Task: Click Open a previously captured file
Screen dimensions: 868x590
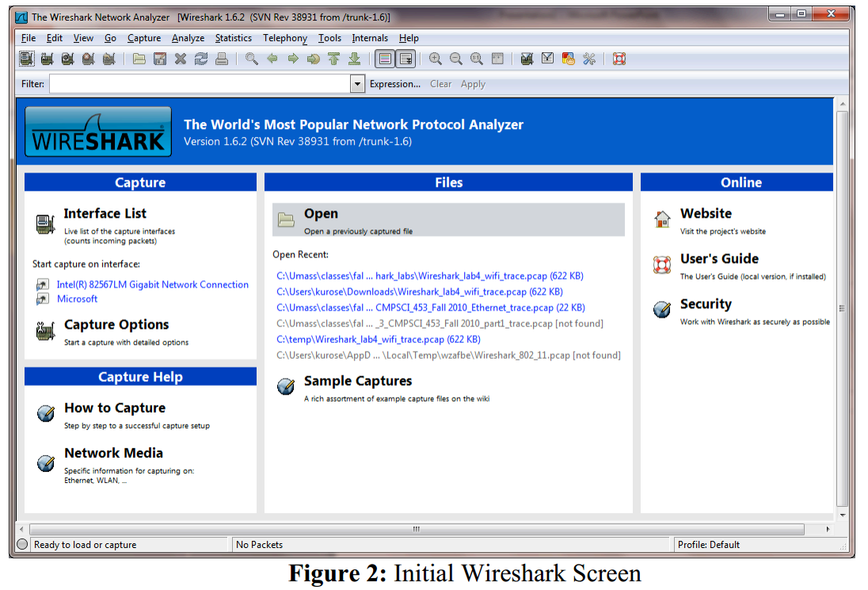Action: (448, 219)
